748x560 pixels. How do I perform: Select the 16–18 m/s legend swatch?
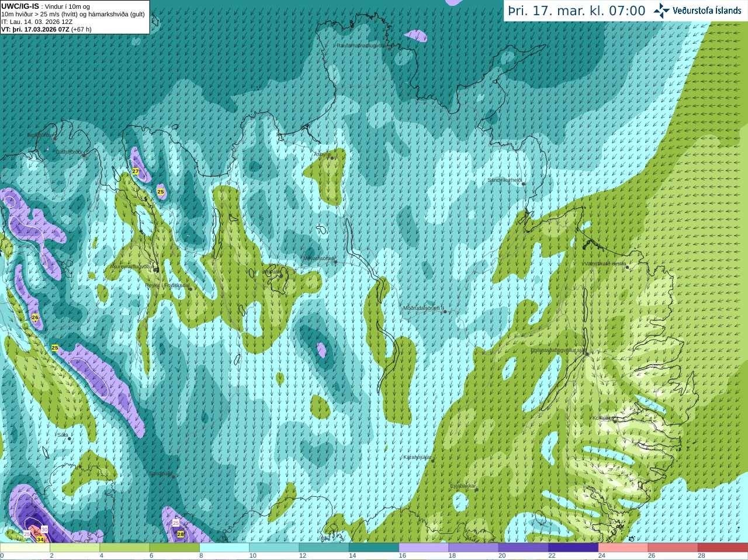click(x=424, y=548)
